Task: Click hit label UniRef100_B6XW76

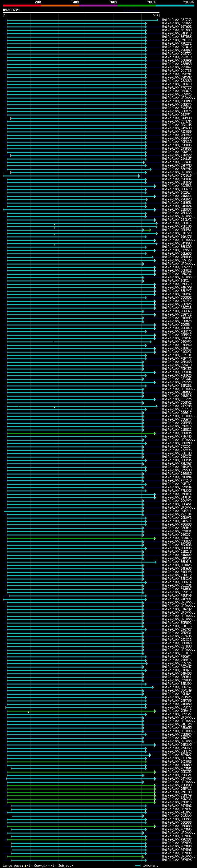Action: 177,538
